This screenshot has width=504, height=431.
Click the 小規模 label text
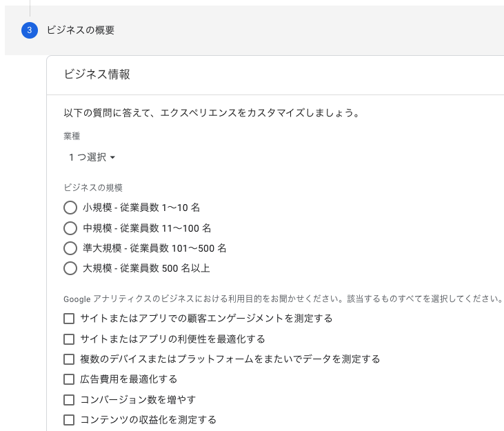(x=141, y=208)
